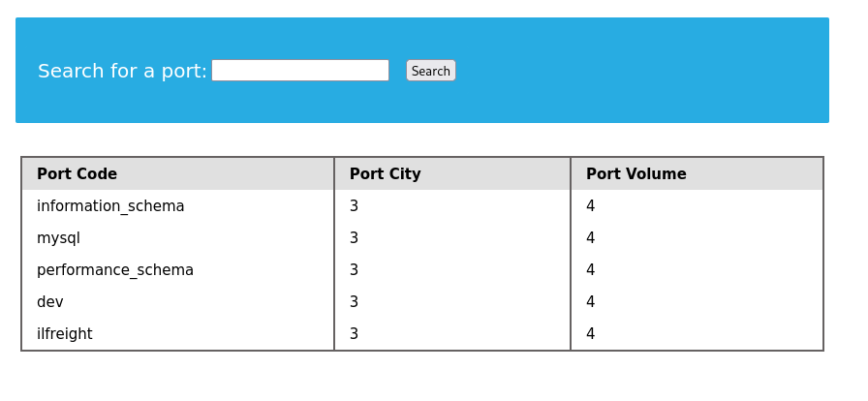Click Port Volume value in ilfreight row
868x401 pixels.
pos(591,334)
